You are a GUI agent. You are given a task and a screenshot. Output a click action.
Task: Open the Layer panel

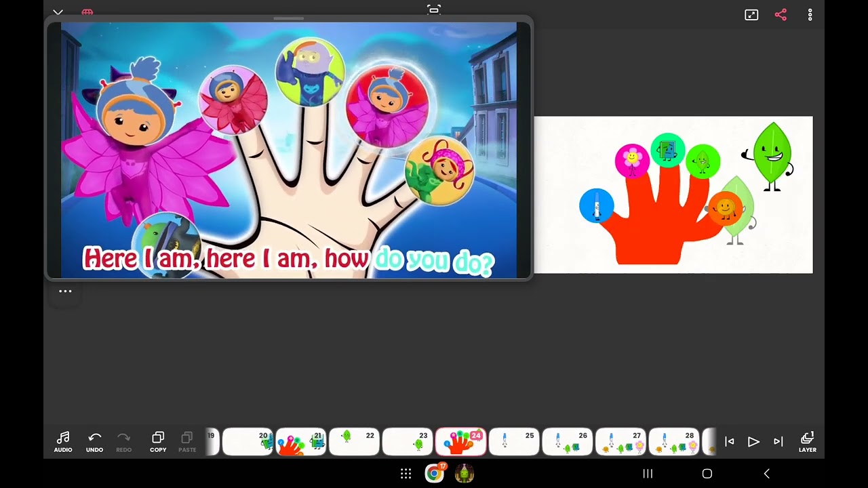(x=807, y=442)
